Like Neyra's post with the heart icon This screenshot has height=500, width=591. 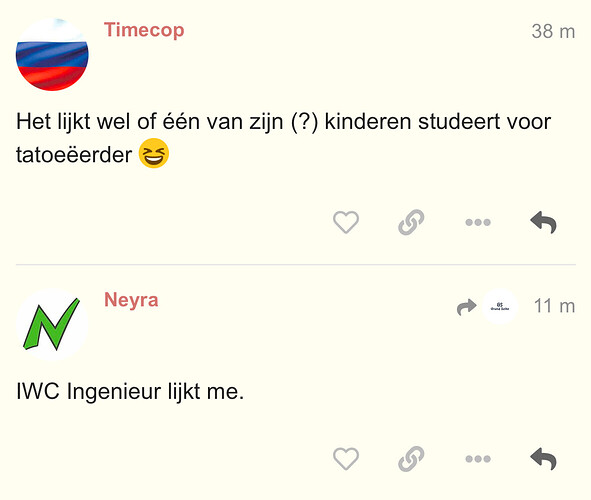coord(346,459)
